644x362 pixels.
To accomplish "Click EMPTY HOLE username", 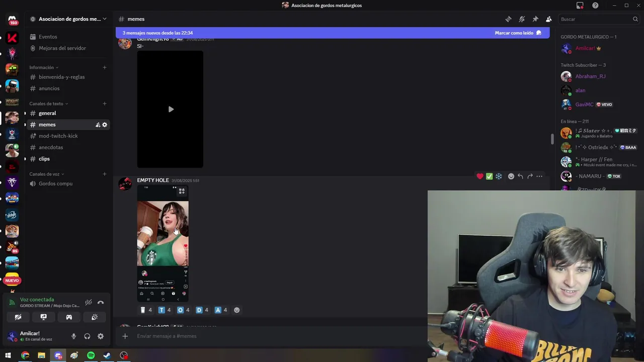I will click(153, 180).
